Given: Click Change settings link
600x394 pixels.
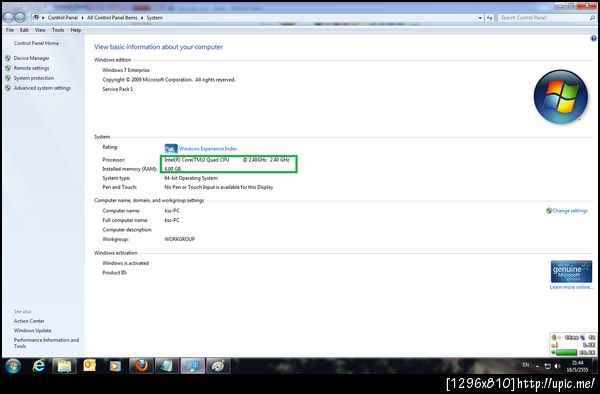Looking at the screenshot, I should [x=570, y=211].
